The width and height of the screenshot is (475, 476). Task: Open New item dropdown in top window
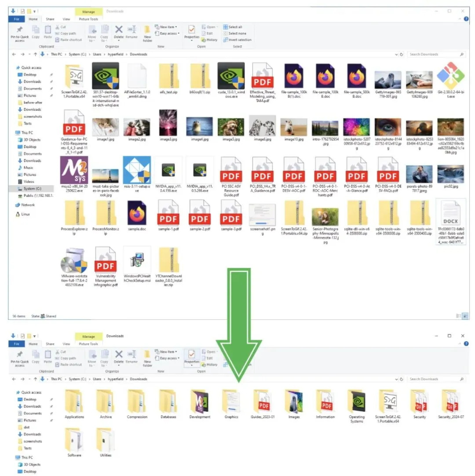(x=166, y=27)
